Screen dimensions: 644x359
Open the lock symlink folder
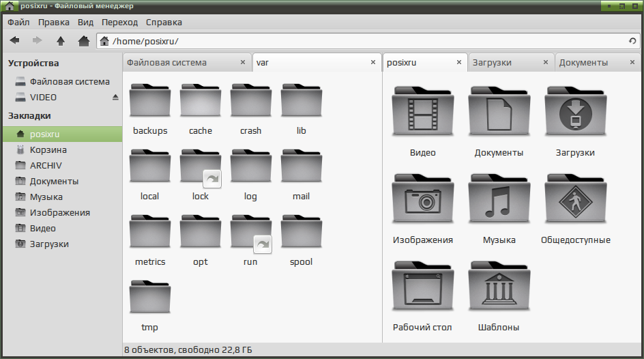[201, 168]
